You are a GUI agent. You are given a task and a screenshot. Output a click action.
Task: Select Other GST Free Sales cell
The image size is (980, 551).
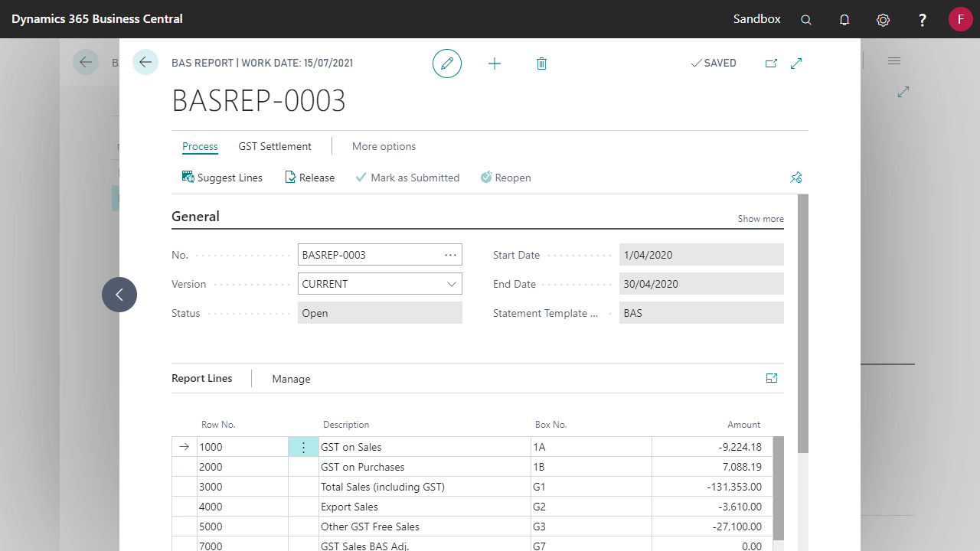coord(425,527)
